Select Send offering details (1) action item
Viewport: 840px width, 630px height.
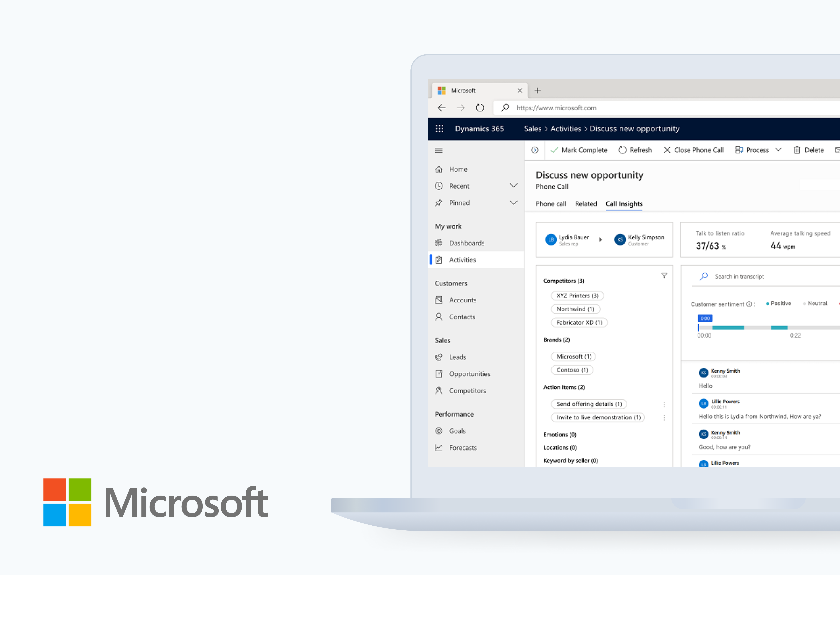click(x=589, y=404)
